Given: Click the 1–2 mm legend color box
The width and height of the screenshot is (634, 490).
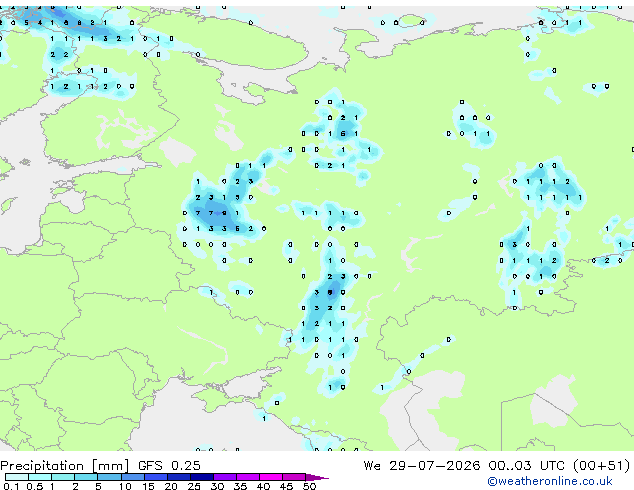Looking at the screenshot, I should [63, 477].
